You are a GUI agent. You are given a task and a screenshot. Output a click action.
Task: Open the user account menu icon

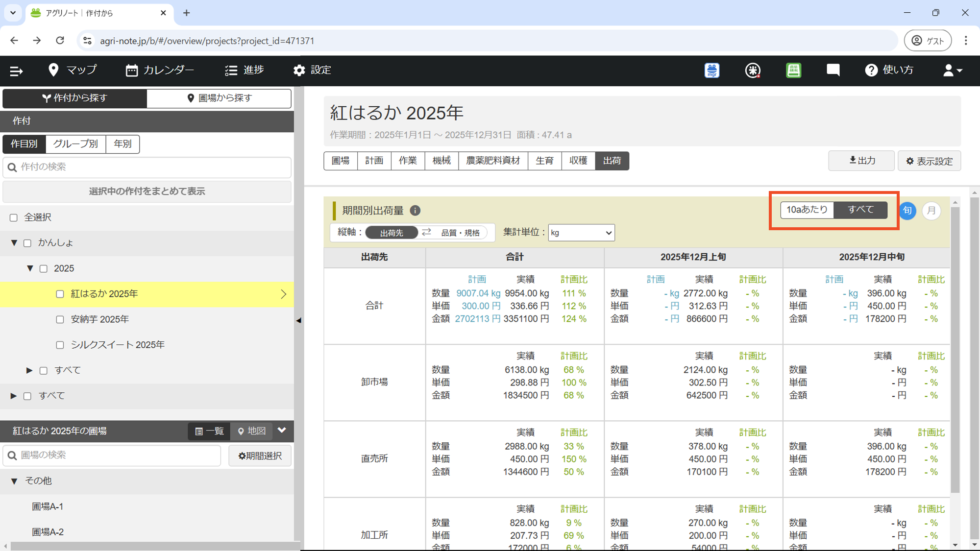(952, 71)
